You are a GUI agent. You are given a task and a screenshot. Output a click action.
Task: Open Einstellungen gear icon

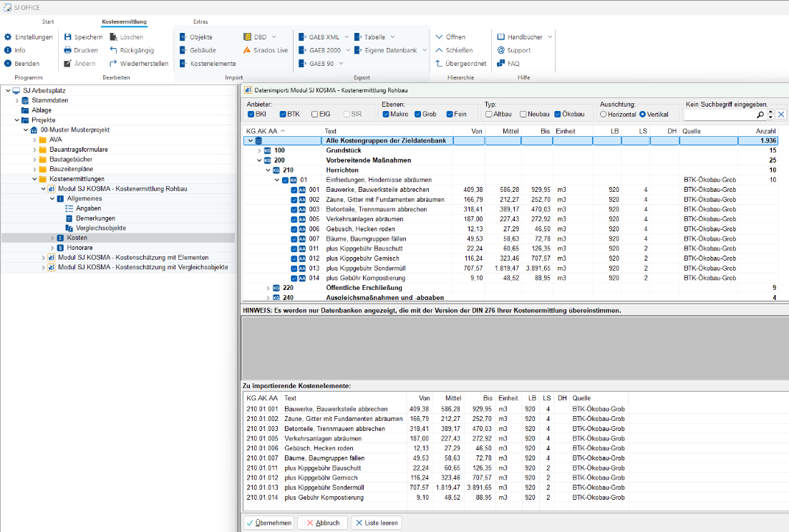(8, 37)
